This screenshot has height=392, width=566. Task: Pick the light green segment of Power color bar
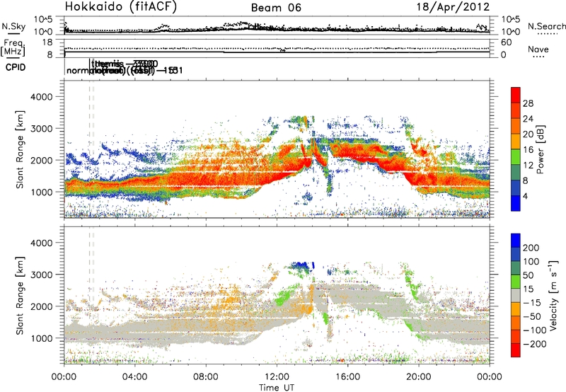(516, 157)
